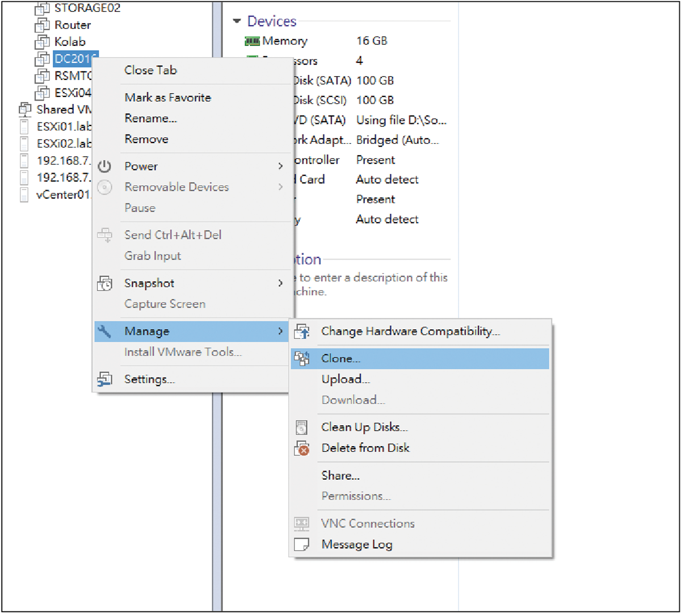
Task: Click the Change Hardware Compatibility icon
Action: [302, 332]
